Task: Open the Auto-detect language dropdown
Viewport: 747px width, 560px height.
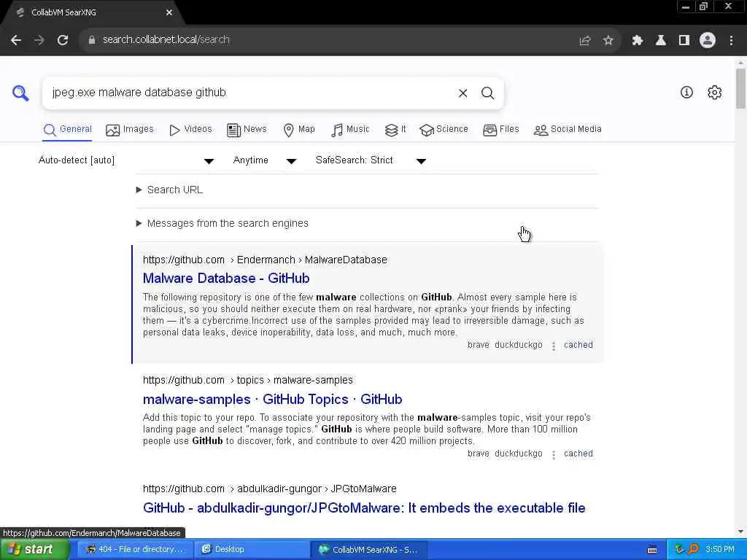Action: (126, 160)
